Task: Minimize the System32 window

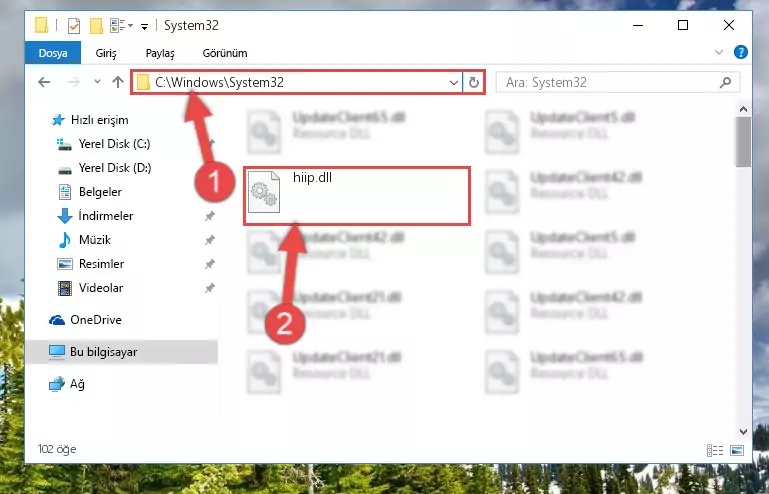Action: point(638,25)
